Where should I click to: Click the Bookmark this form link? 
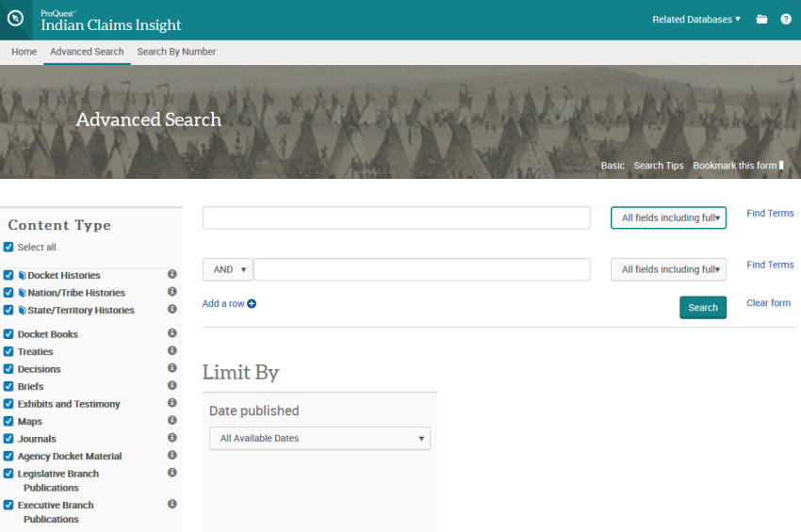click(x=735, y=166)
